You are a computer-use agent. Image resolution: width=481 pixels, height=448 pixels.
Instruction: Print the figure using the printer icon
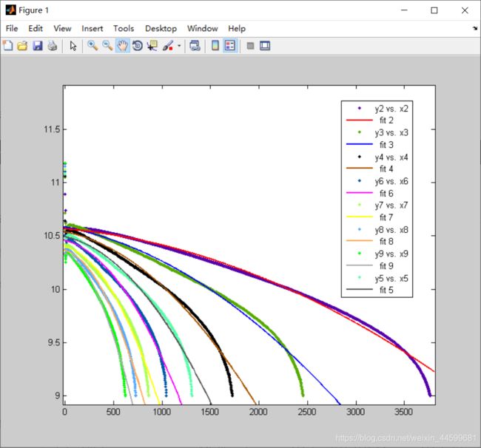point(53,46)
